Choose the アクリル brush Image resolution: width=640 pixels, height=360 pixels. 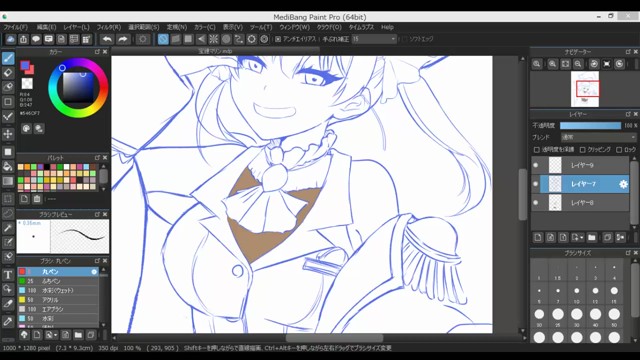coord(58,300)
